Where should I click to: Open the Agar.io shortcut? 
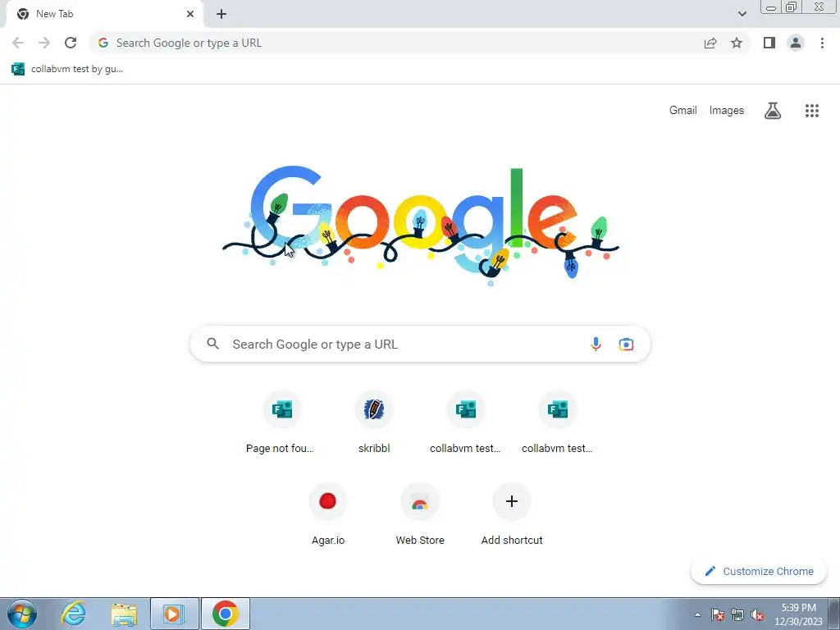tap(328, 515)
